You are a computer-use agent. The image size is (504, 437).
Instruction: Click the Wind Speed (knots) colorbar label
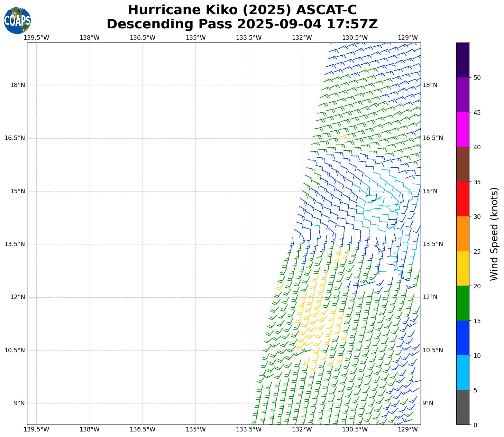[x=494, y=234]
